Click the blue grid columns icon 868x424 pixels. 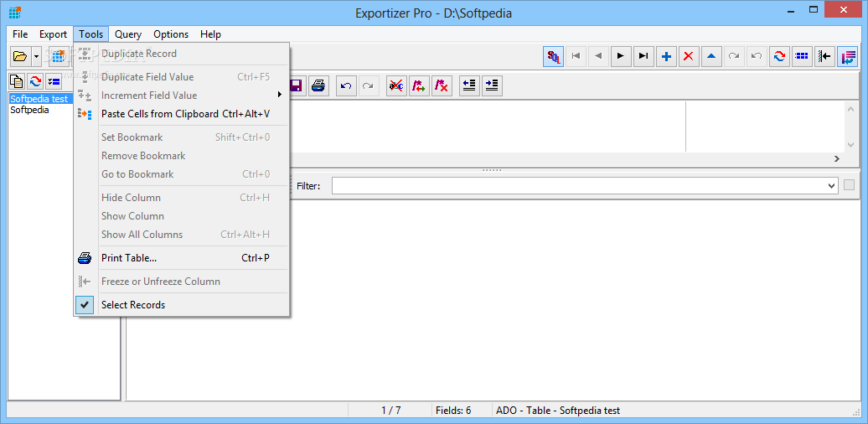point(802,56)
